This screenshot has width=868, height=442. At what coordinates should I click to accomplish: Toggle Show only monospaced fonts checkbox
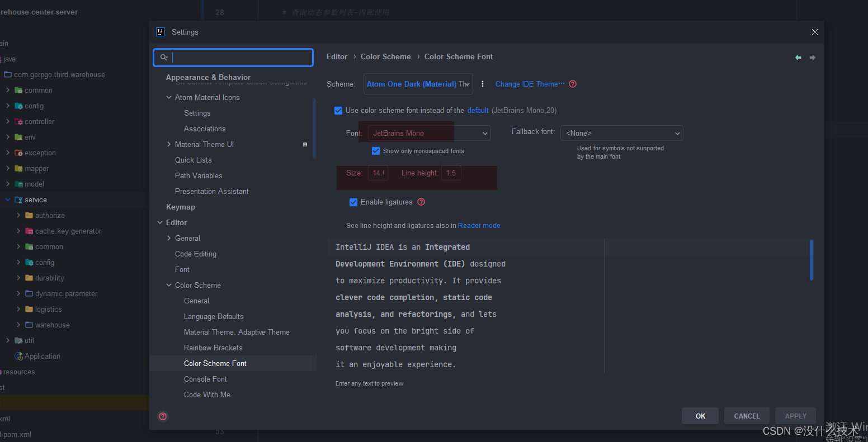pos(376,151)
